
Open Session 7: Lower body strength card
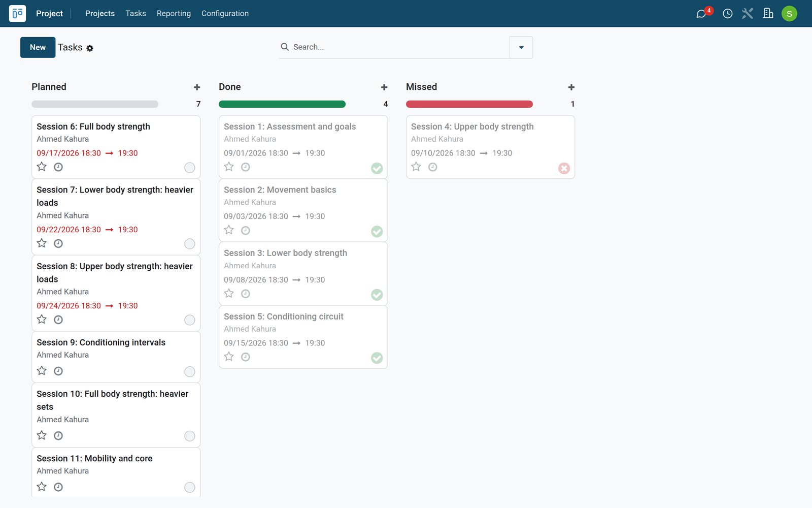(116, 217)
